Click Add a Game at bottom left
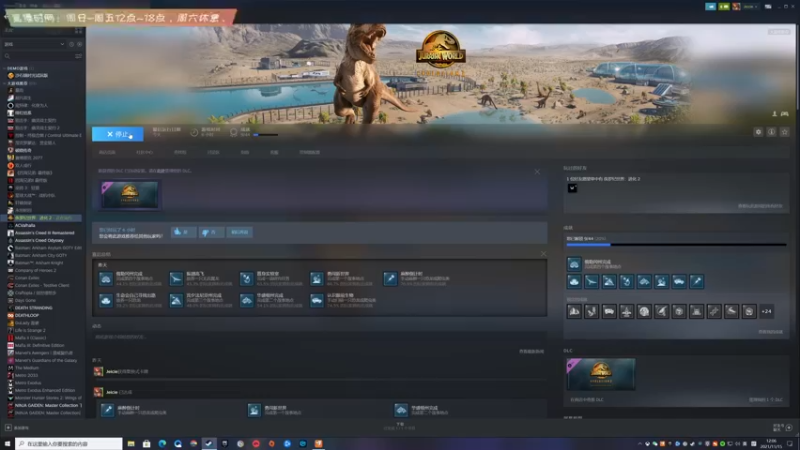Screen dimensions: 800x450 coord(17,428)
